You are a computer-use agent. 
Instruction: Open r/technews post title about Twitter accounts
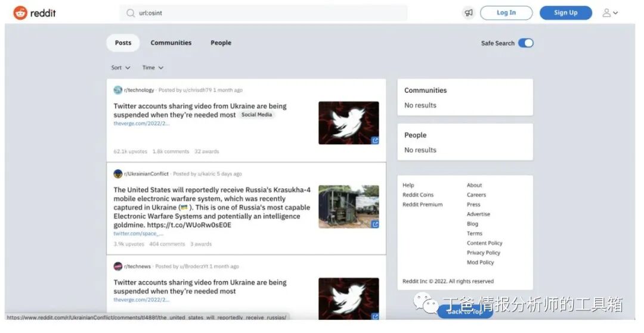point(200,287)
